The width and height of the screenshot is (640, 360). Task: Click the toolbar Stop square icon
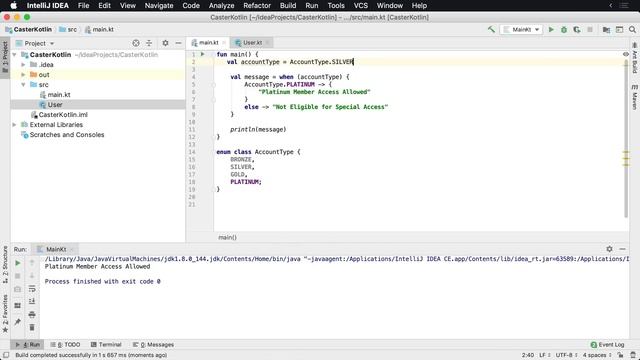coord(590,29)
